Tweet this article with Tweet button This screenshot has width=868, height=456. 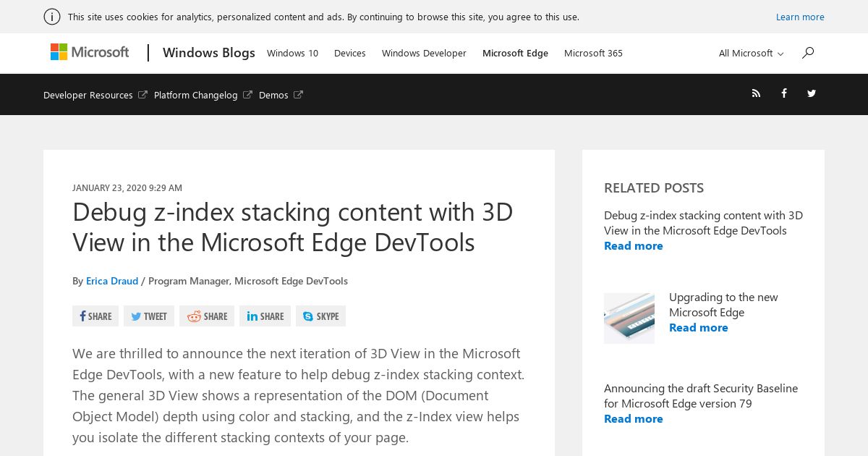149,316
